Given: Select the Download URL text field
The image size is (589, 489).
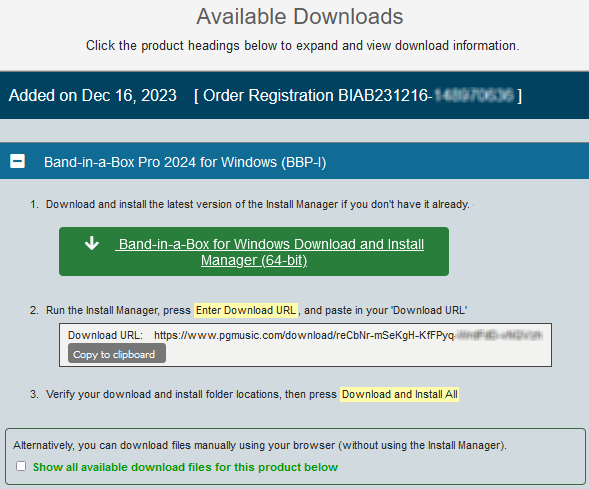Looking at the screenshot, I should [x=305, y=345].
